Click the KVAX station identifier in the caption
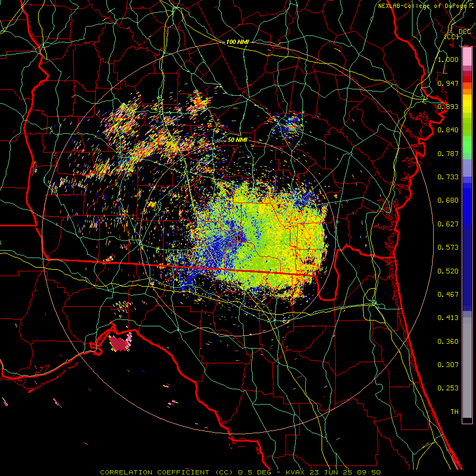Viewport: 476px width, 476px height. coord(296,472)
